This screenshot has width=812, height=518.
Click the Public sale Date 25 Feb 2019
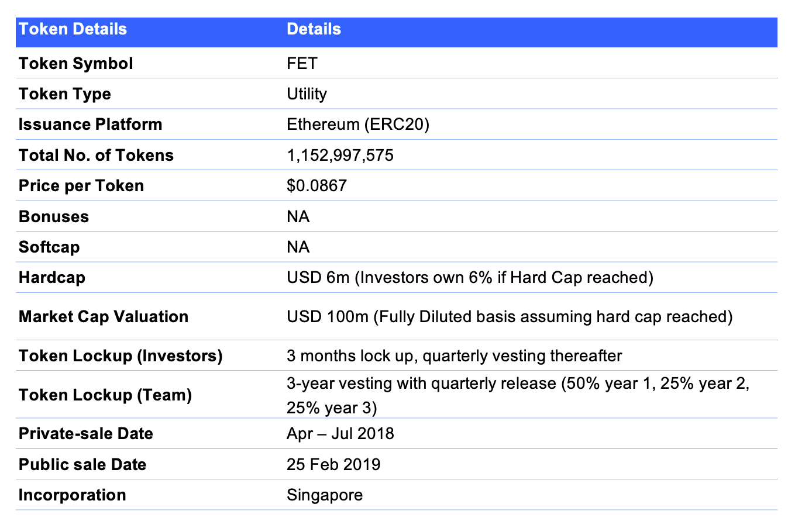(333, 464)
